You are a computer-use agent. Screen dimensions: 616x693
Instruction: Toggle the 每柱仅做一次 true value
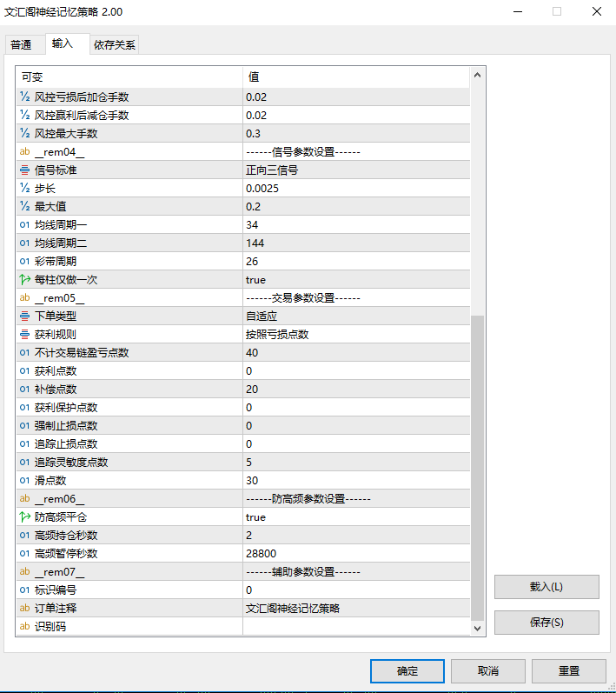[355, 280]
